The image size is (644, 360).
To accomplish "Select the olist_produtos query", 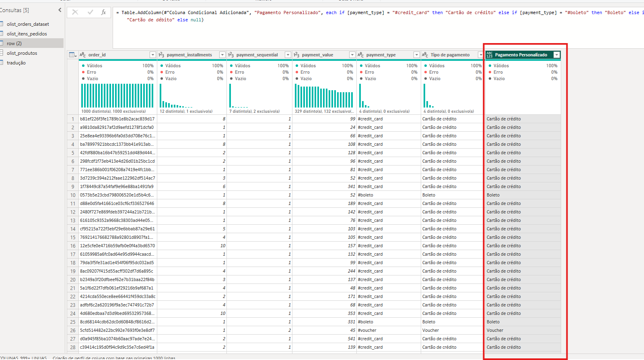I will tap(22, 53).
